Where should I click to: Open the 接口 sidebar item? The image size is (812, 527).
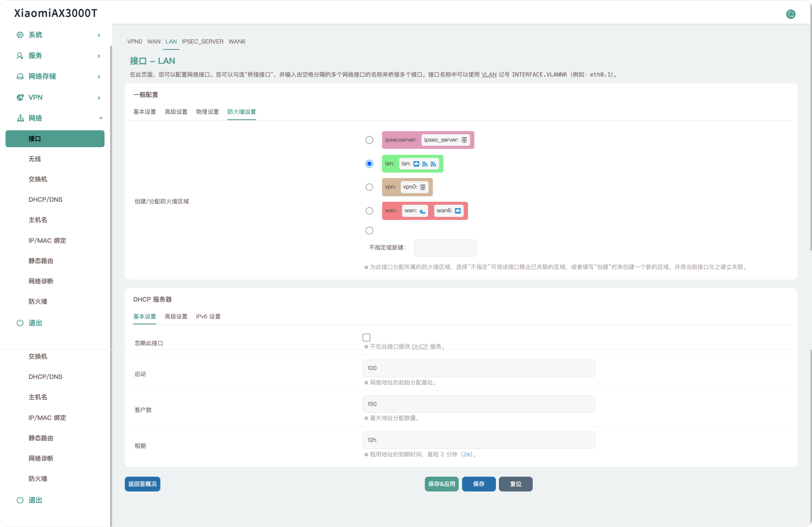tap(55, 139)
